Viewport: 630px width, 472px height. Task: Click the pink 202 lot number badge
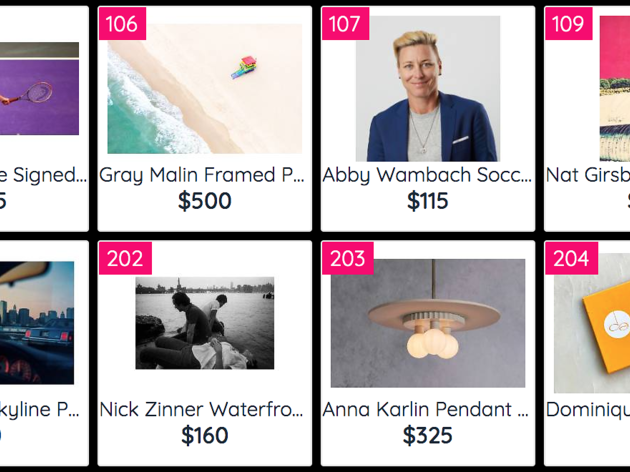(125, 258)
